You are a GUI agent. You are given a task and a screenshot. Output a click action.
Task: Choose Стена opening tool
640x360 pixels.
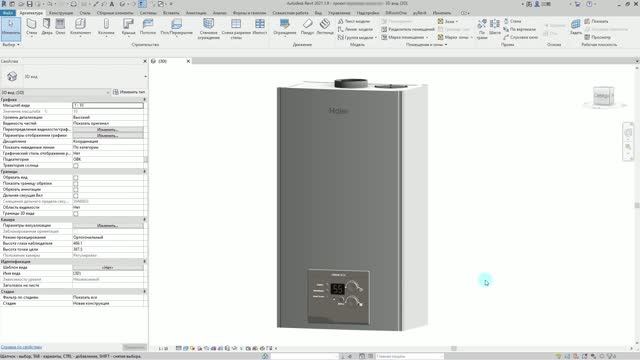(x=512, y=21)
